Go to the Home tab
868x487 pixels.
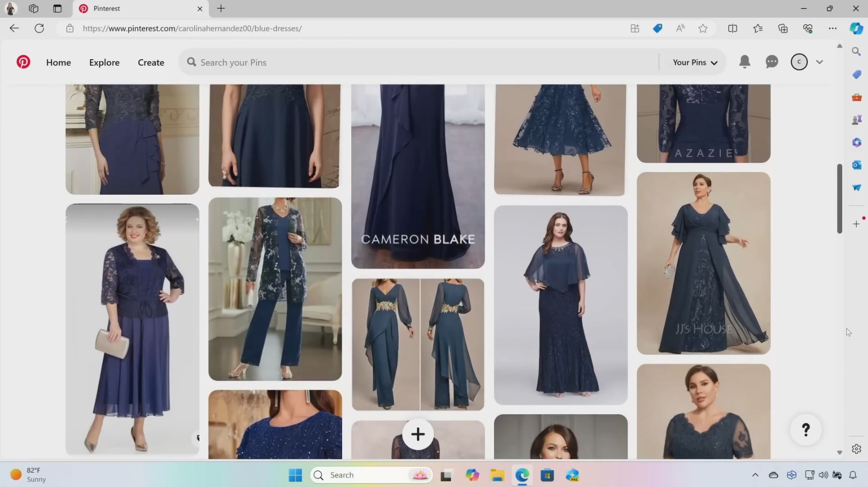pos(58,62)
